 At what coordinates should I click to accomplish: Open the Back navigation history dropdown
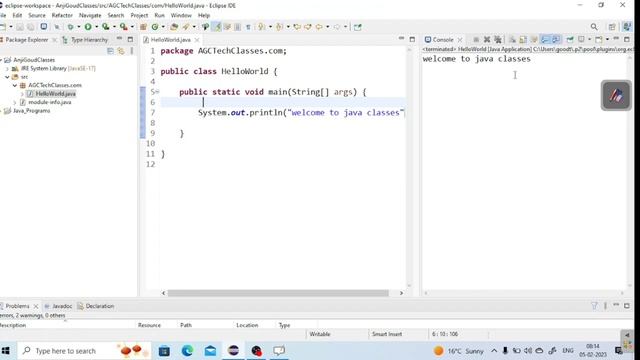(x=327, y=27)
